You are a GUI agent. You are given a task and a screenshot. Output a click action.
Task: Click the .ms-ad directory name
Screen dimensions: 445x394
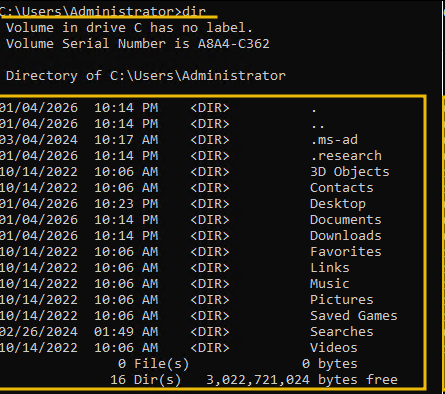pyautogui.click(x=334, y=140)
